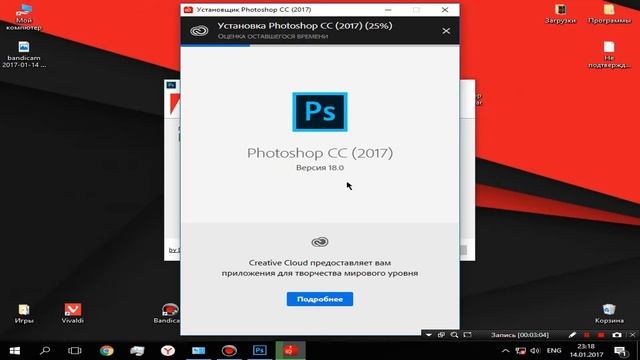Click the Ps icon in the background window

point(171,85)
